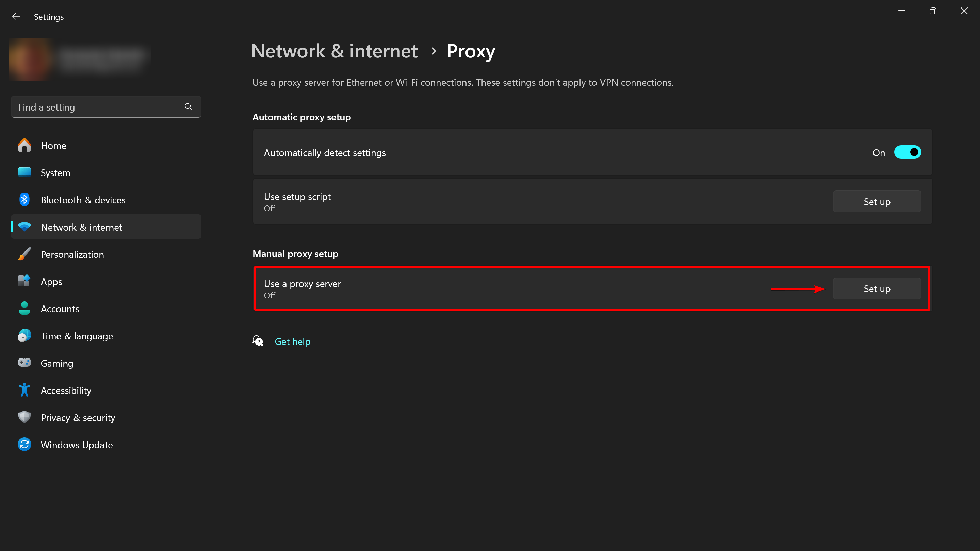
Task: Click the Manual proxy setup heading
Action: click(295, 254)
